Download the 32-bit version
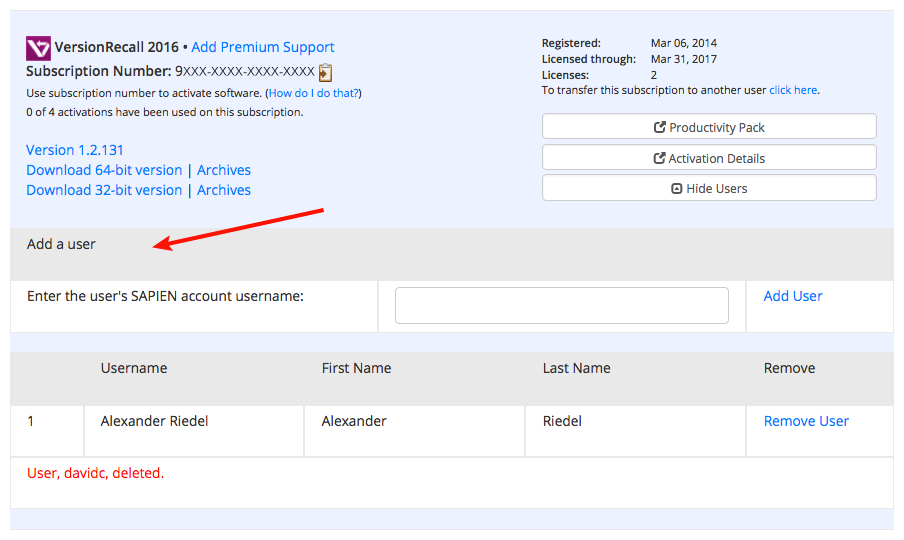Image resolution: width=904 pixels, height=540 pixels. tap(104, 190)
